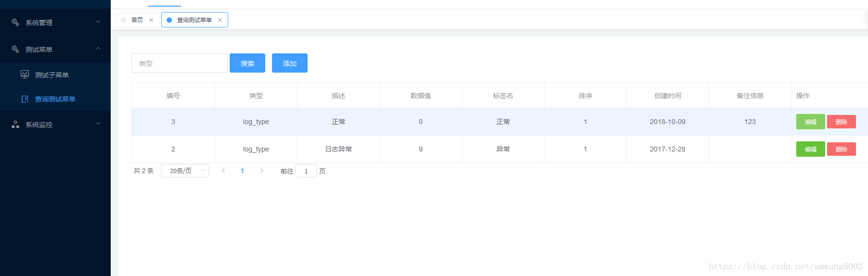Click the 编号 cell with value 3
The width and height of the screenshot is (868, 276).
(173, 122)
